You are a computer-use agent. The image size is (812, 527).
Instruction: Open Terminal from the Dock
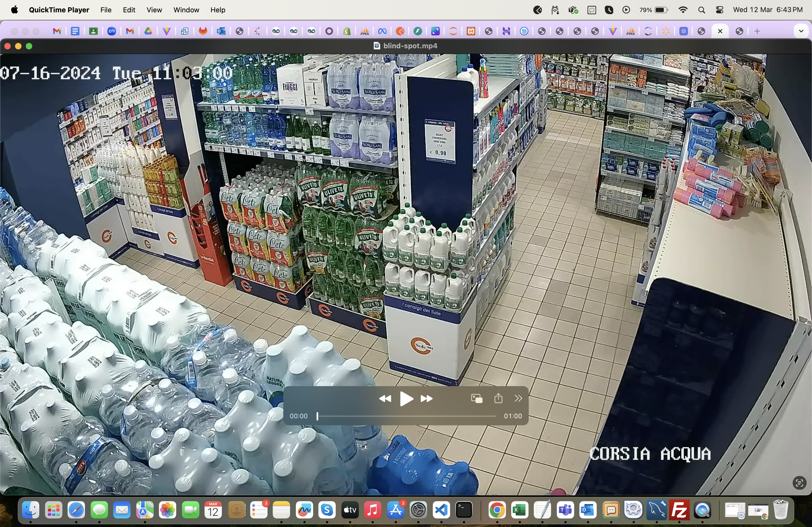(464, 510)
